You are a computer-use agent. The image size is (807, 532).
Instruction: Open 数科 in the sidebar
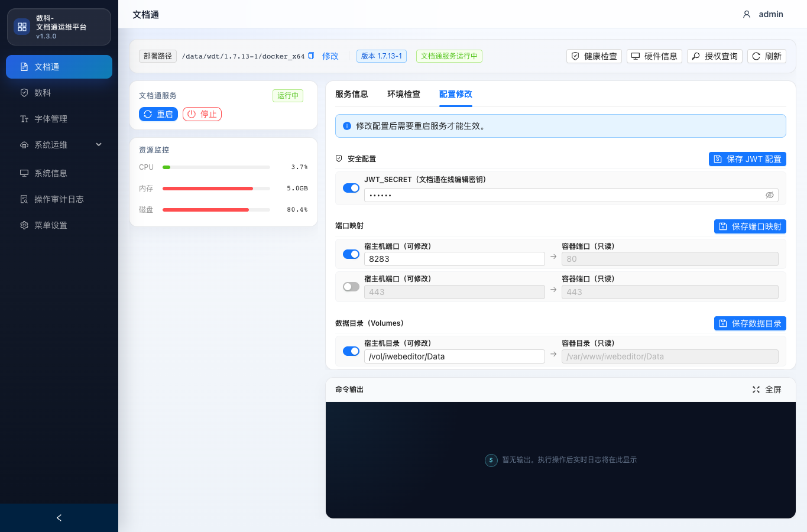[x=59, y=93]
